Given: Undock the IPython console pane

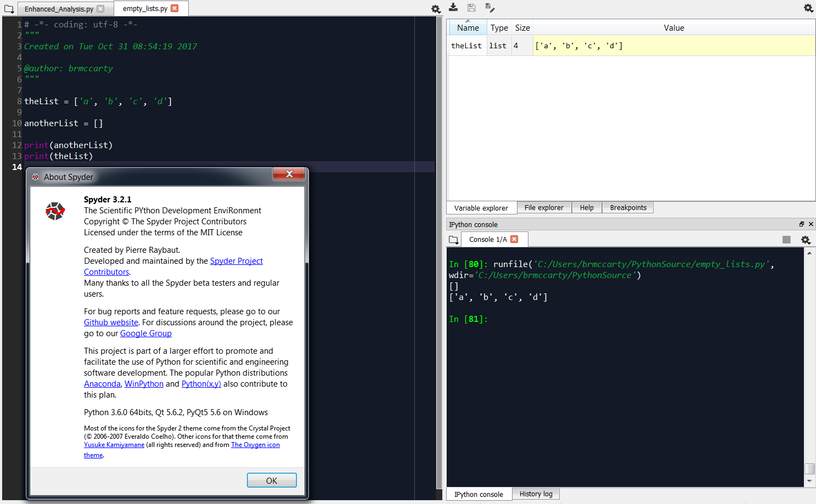Looking at the screenshot, I should click(802, 224).
